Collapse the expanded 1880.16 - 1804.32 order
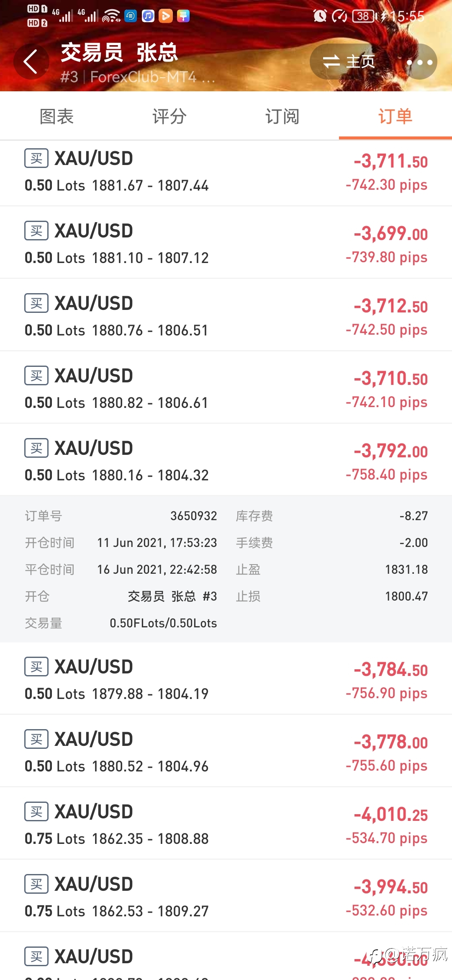Screen dimensions: 452x980 click(226, 460)
